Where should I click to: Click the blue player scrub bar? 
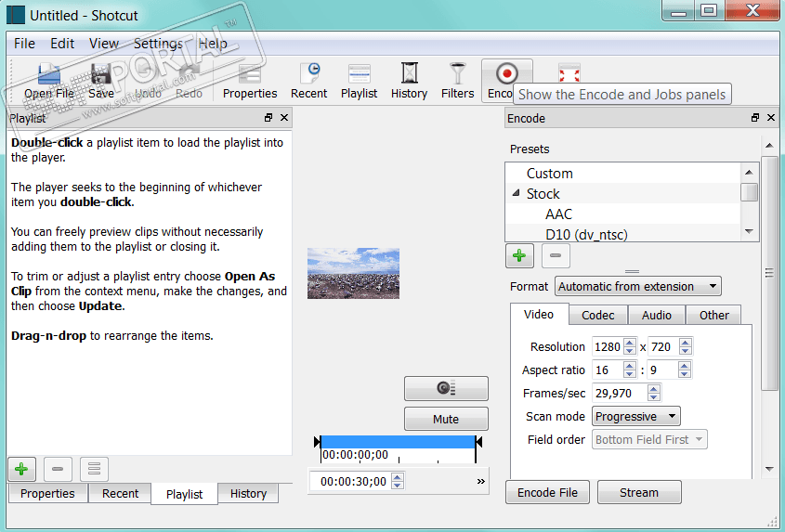(x=398, y=441)
